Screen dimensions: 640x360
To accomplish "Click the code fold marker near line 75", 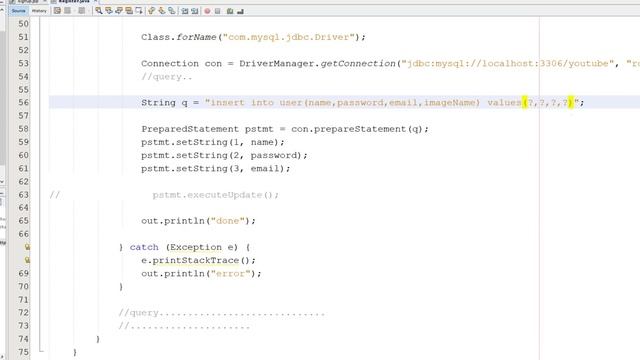I will click(40, 350).
